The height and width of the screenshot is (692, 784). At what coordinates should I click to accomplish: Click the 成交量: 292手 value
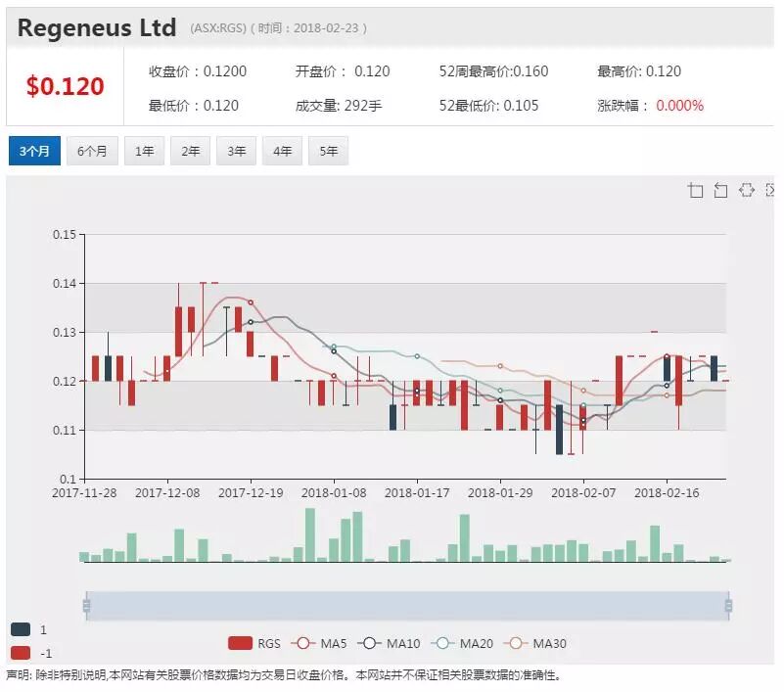tap(339, 106)
